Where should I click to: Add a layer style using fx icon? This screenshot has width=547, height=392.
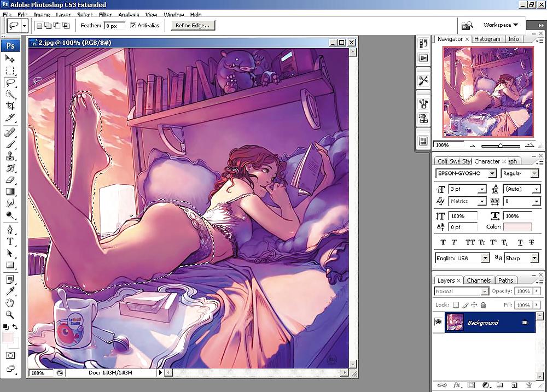[457, 385]
